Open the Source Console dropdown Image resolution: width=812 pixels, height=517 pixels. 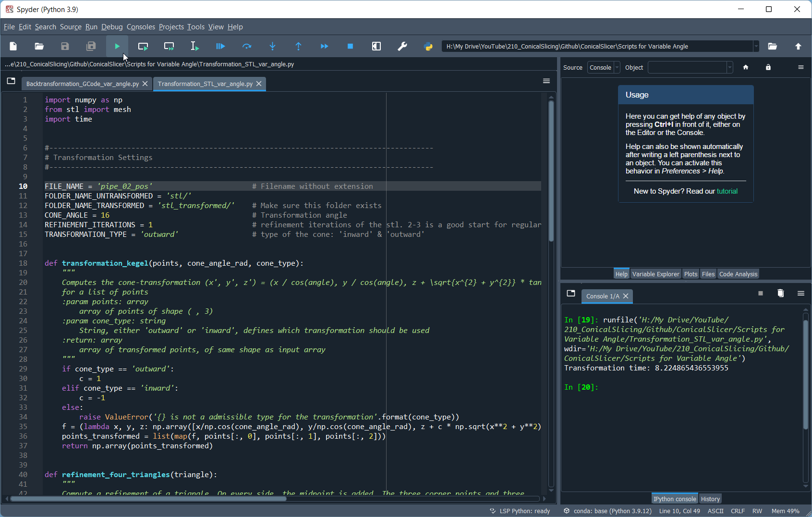pos(604,68)
